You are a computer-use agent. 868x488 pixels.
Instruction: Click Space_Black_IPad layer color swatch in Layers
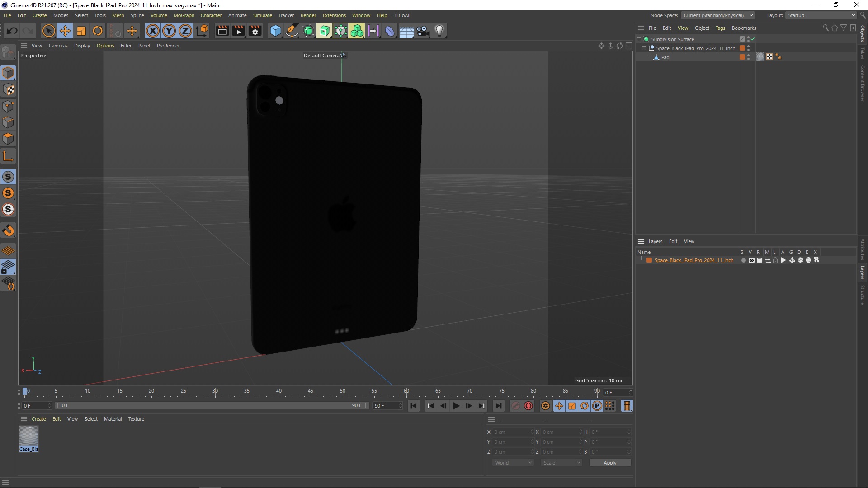pos(649,260)
